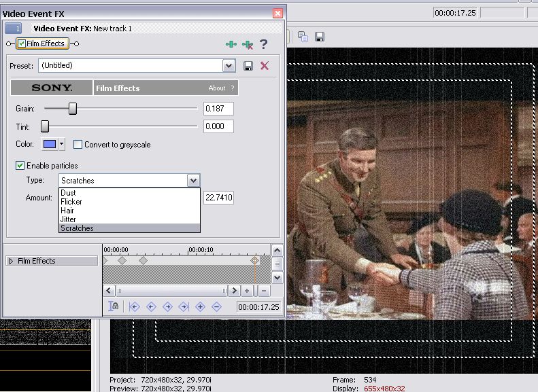Image resolution: width=538 pixels, height=392 pixels.
Task: Click the Frame 534 status text
Action: point(354,380)
